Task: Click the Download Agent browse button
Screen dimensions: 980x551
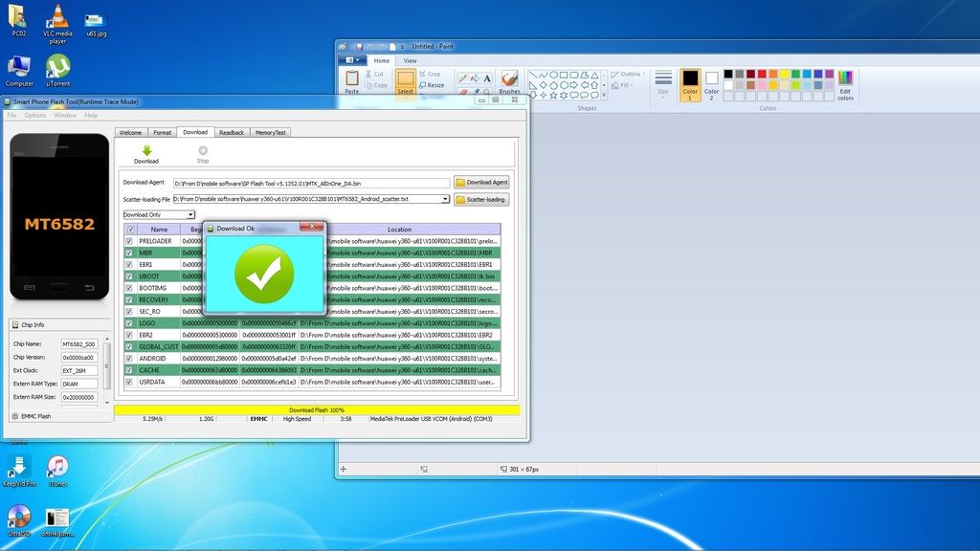Action: pos(481,183)
